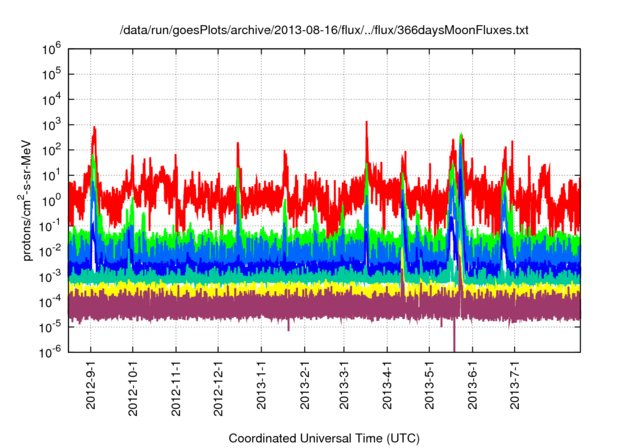
Task: Select the 2012-9-1 date tick label
Action: pyautogui.click(x=92, y=385)
